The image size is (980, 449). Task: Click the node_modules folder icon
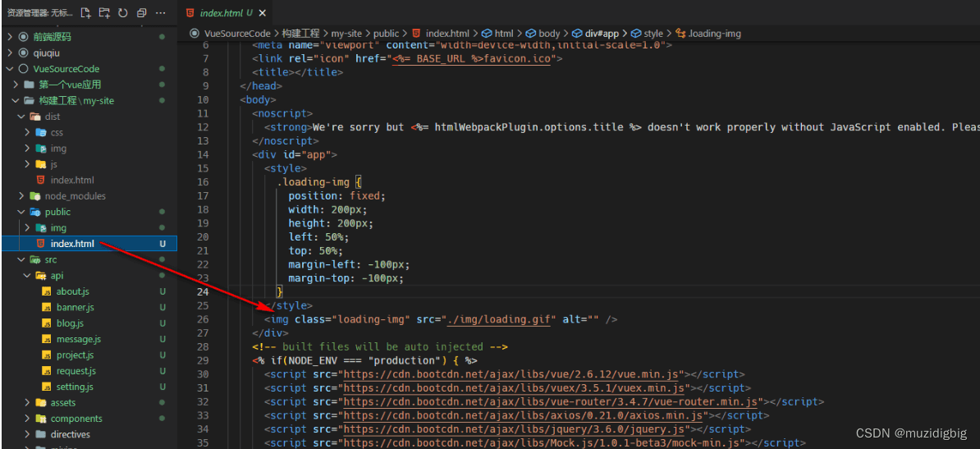35,195
